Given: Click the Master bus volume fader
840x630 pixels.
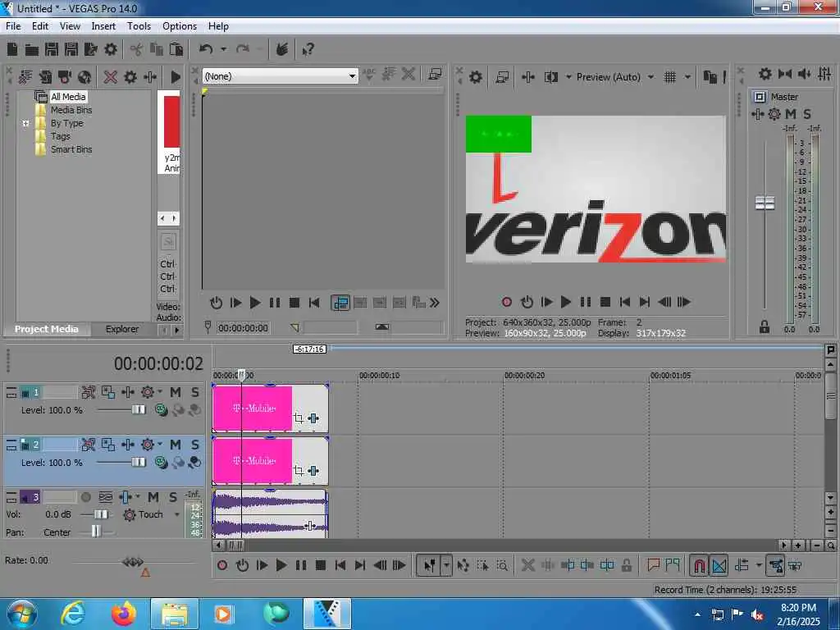Looking at the screenshot, I should pyautogui.click(x=765, y=203).
